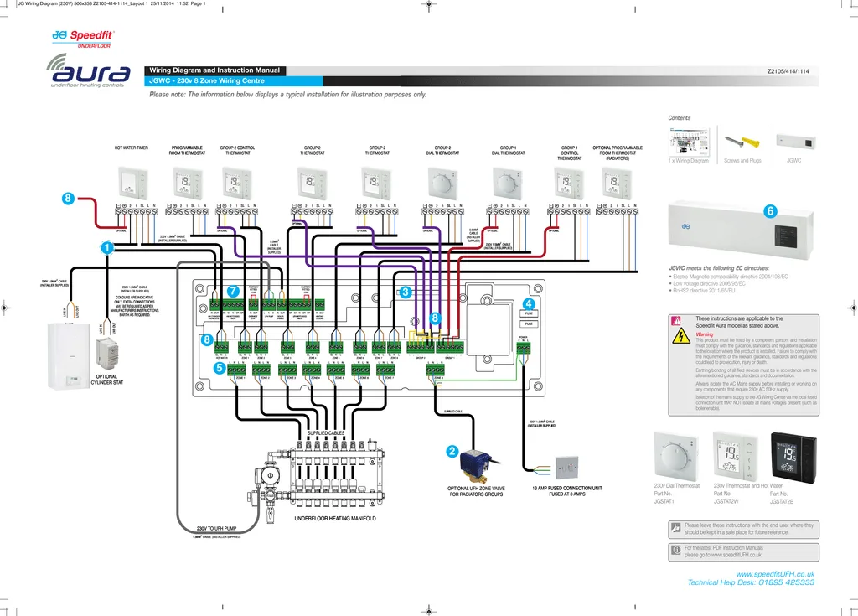Click the 'Wiring Diagram and Instruction Manual' title
Image resolution: width=858 pixels, height=616 pixels.
(214, 70)
